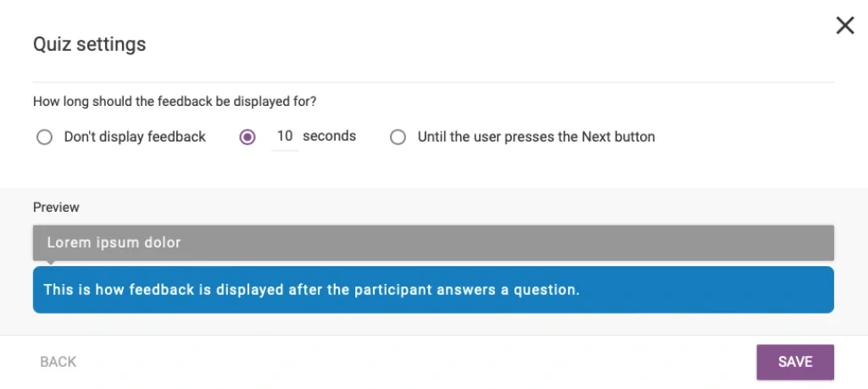This screenshot has height=389, width=868.
Task: Save the quiz settings with SAVE
Action: (795, 362)
